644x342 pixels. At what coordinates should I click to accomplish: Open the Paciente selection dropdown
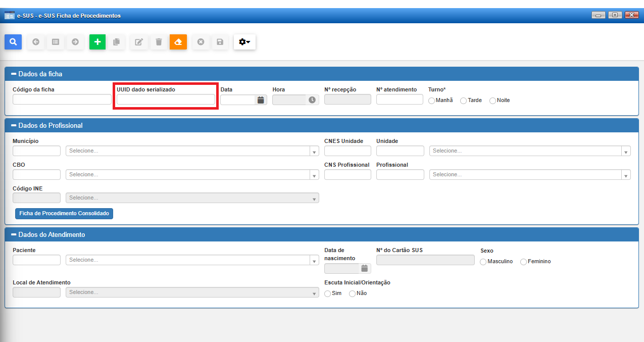(x=314, y=260)
